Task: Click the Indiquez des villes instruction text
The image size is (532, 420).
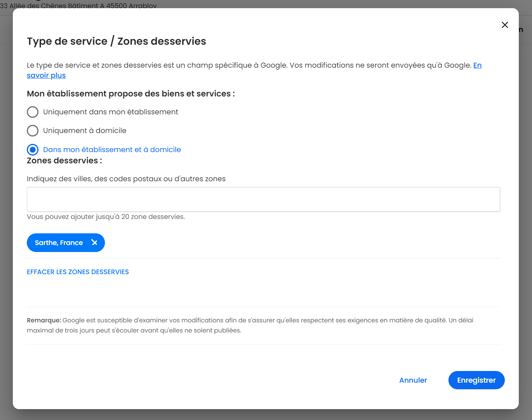Action: 126,179
